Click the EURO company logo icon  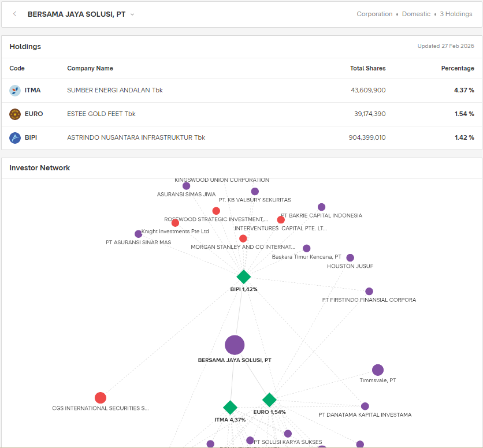(15, 114)
